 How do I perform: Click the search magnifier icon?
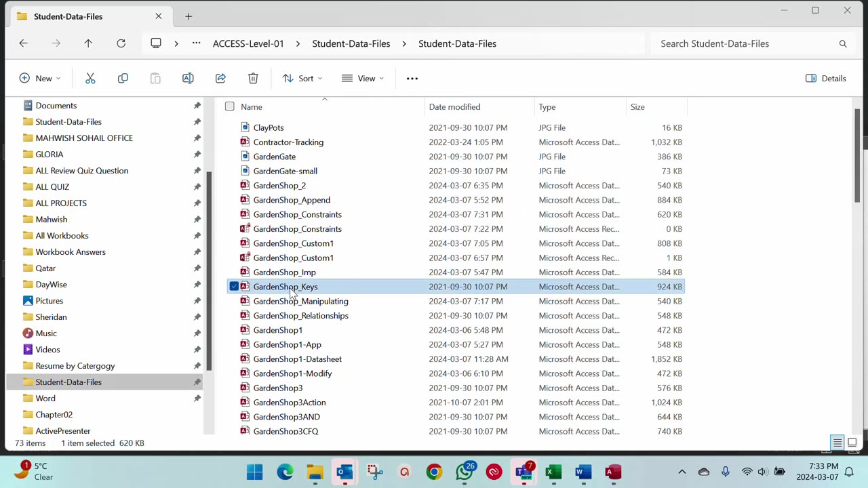click(843, 44)
